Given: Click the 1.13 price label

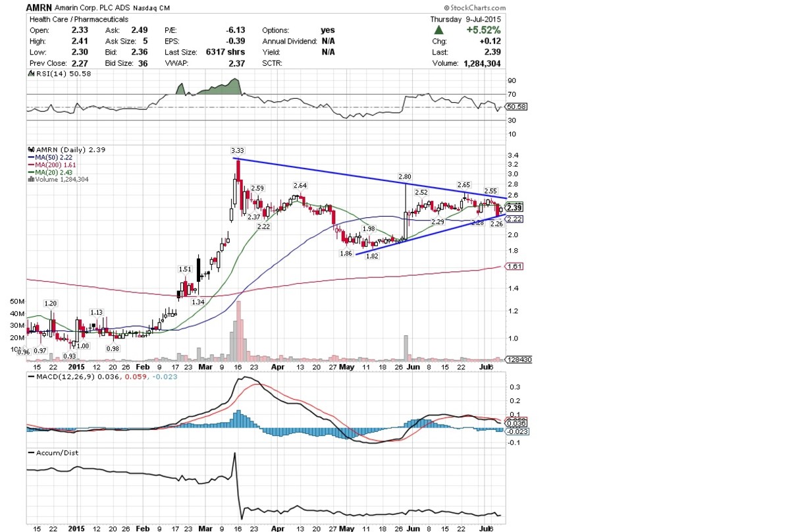Looking at the screenshot, I should 96,312.
